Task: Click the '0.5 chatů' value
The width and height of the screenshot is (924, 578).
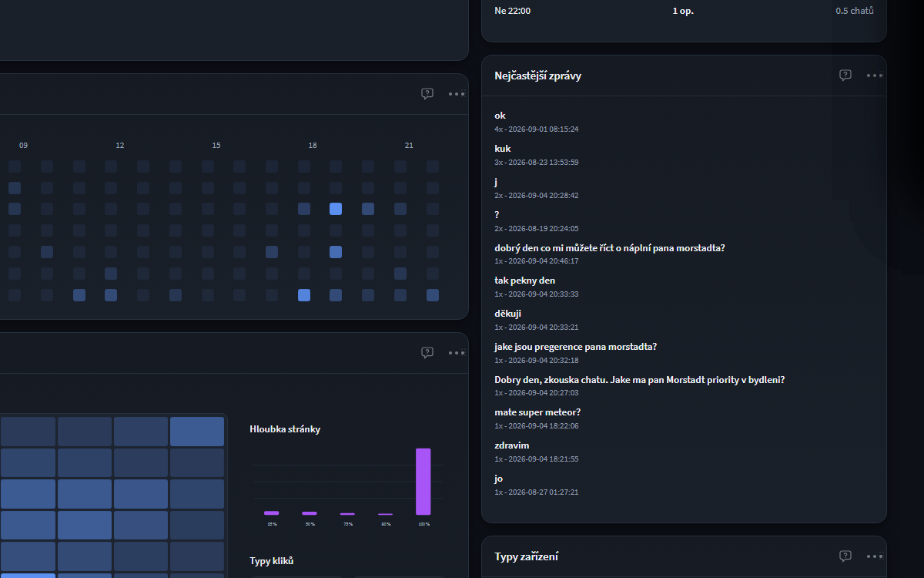Action: (x=855, y=11)
